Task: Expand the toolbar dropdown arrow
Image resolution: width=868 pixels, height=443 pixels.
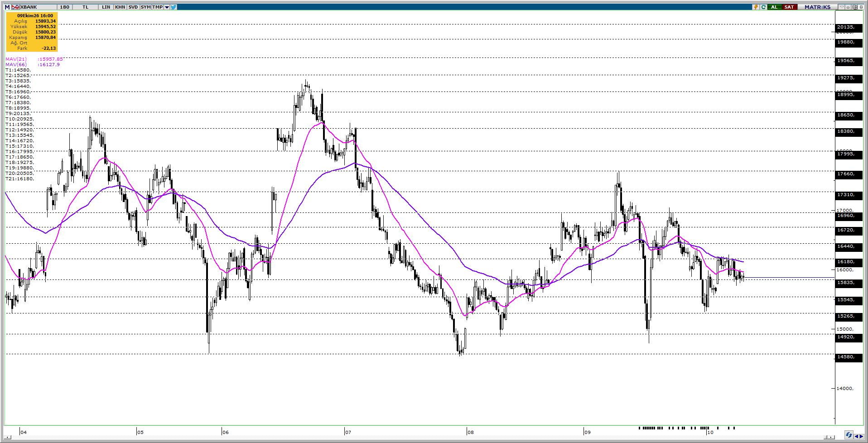Action: [x=167, y=7]
